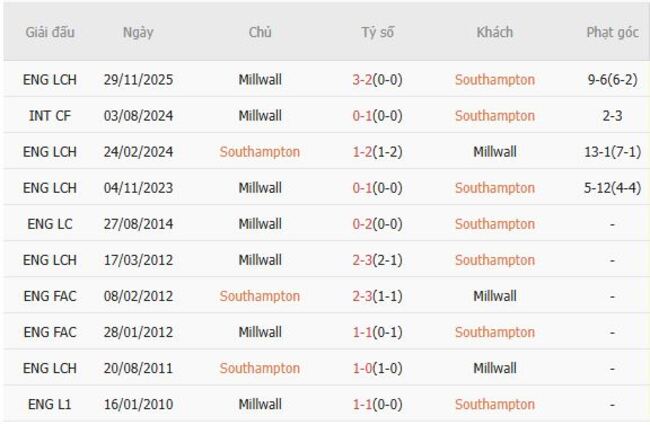650x425 pixels.
Task: Open Southampton link in 16/01/2010 row
Action: click(494, 404)
